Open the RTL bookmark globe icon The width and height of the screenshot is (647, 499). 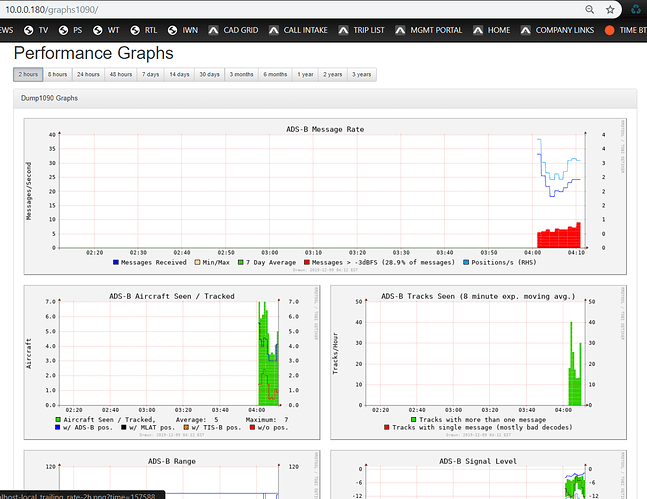pos(135,30)
